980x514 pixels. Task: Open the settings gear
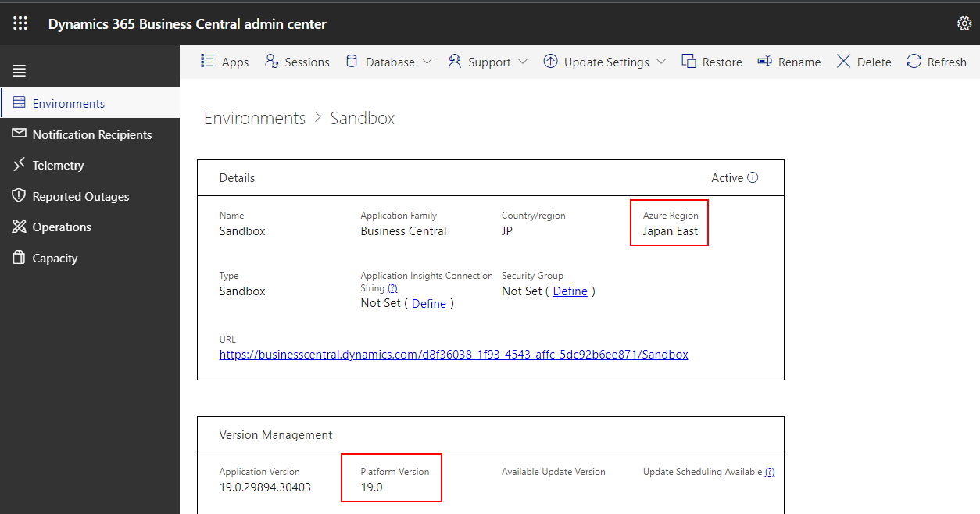point(964,23)
